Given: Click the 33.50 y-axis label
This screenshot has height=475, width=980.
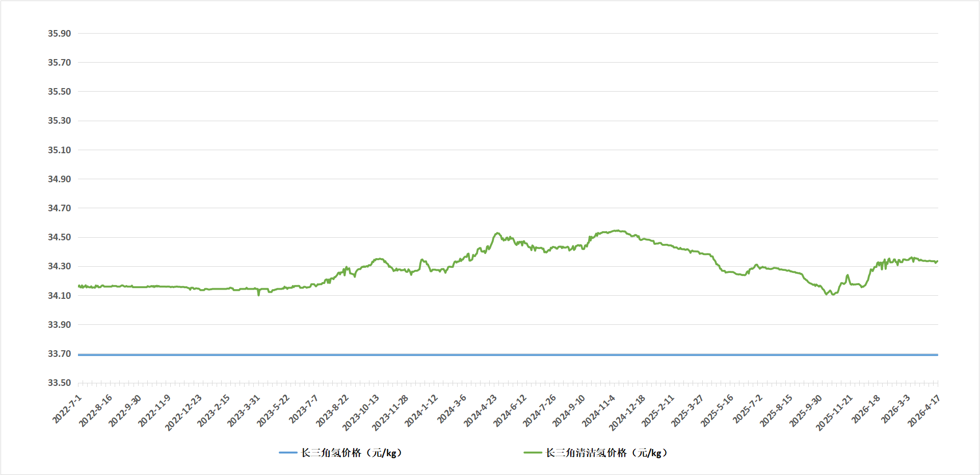Looking at the screenshot, I should pyautogui.click(x=59, y=383).
